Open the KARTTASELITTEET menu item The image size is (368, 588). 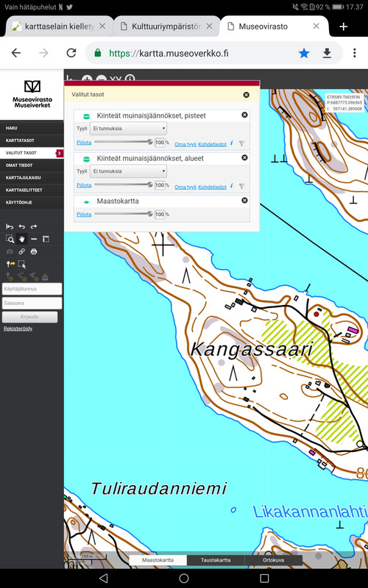32,190
